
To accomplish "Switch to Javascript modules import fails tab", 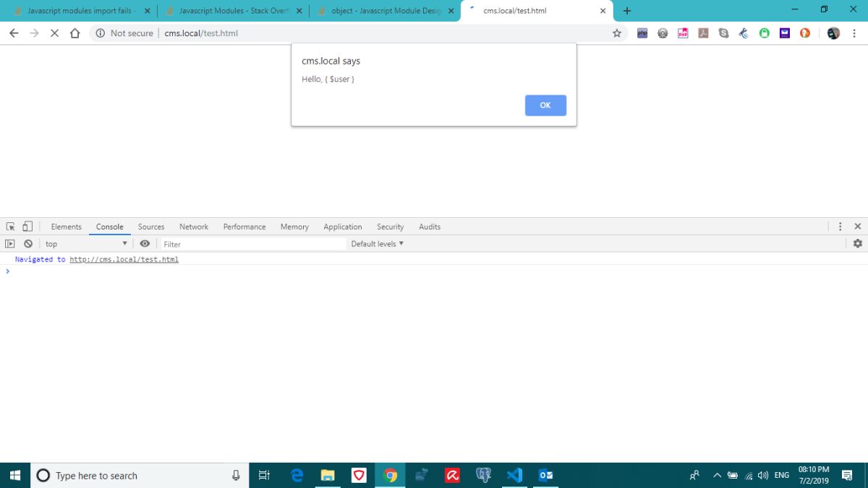I will point(82,11).
